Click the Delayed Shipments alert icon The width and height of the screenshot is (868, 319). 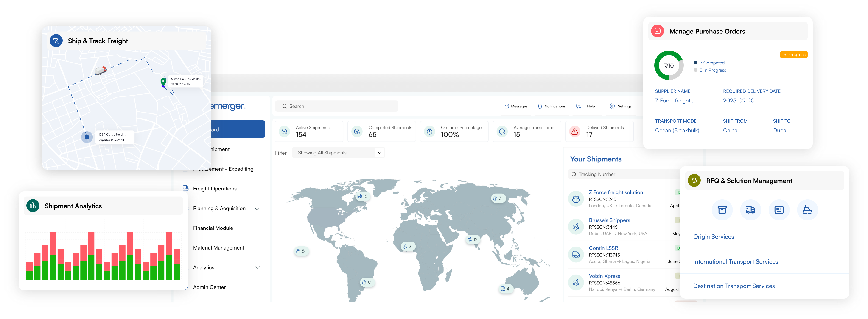pos(574,131)
